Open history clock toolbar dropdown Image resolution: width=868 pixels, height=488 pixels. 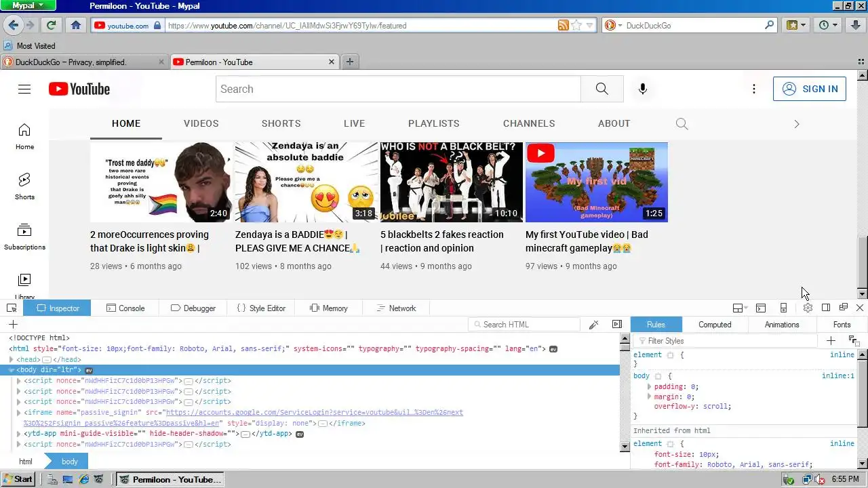tap(829, 25)
